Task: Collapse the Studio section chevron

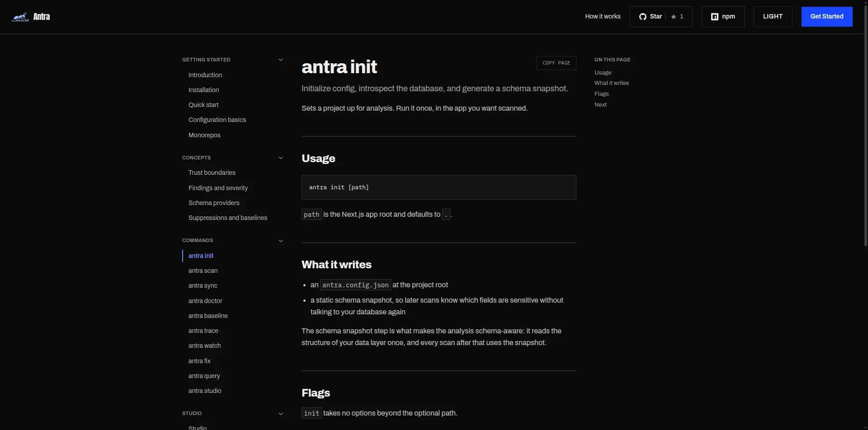Action: [x=281, y=414]
